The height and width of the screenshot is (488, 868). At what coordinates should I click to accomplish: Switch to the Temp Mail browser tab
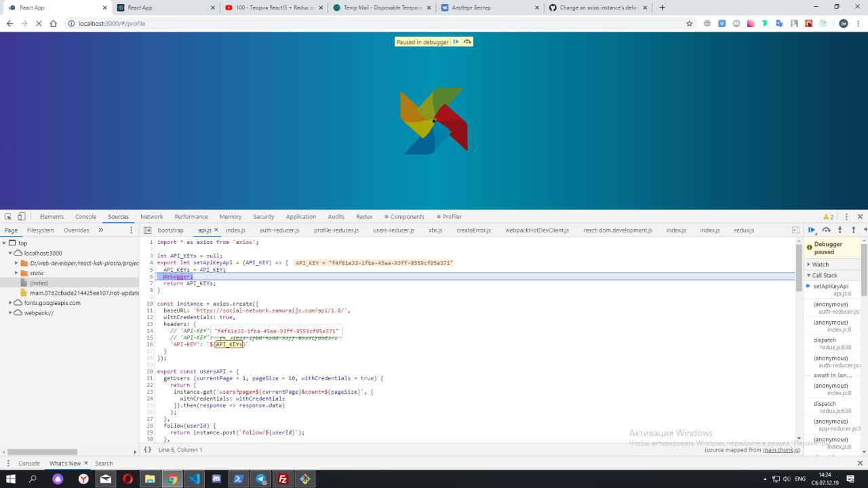(382, 7)
